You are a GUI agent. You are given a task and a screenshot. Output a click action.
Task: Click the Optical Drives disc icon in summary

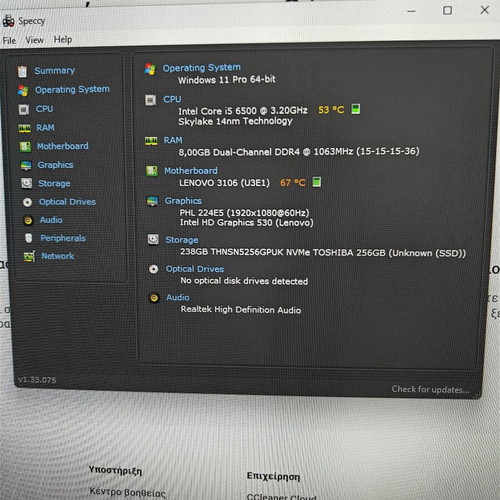coord(153,269)
